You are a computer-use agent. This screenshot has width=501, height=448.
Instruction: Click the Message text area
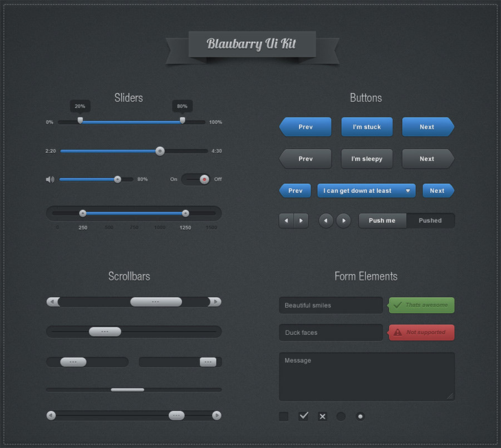click(366, 377)
